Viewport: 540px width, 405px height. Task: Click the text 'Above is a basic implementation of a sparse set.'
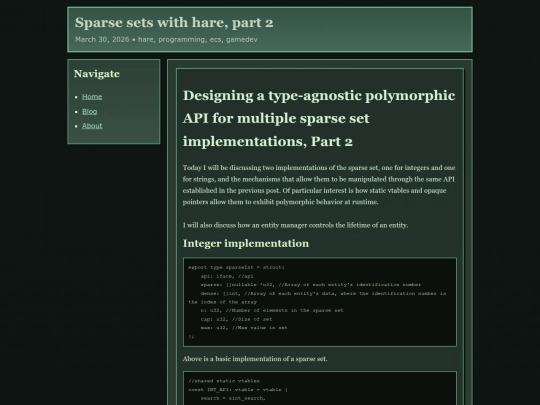[255, 359]
